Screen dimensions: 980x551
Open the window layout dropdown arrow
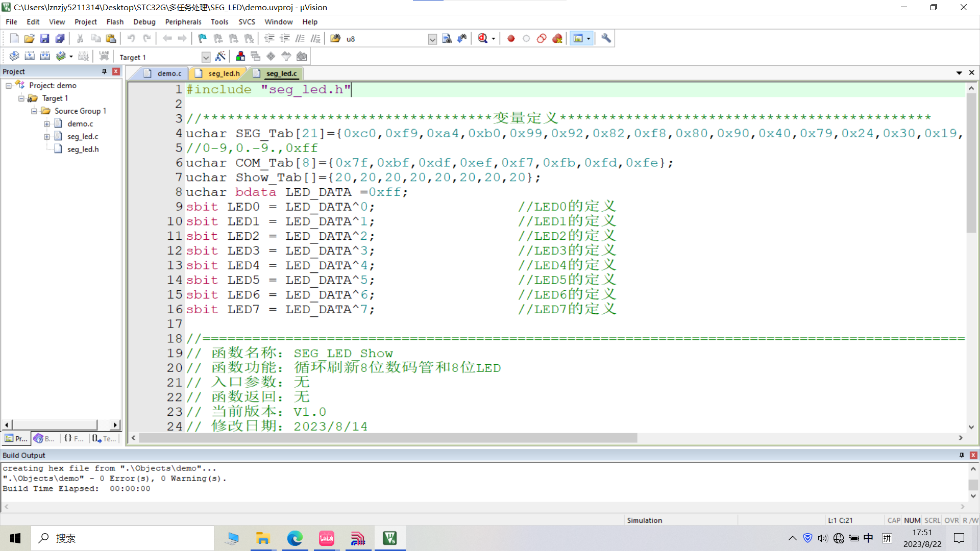coord(589,39)
